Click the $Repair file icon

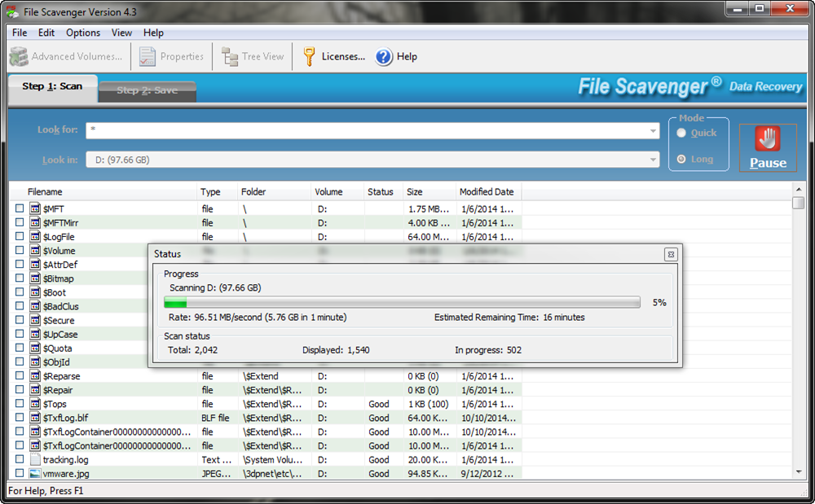pos(35,390)
